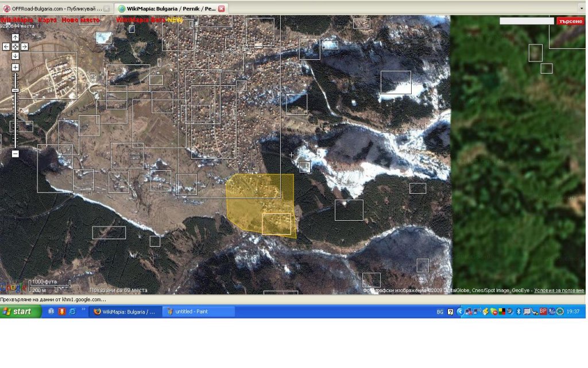Pan the map right with the arrow
This screenshot has width=588, height=368.
coord(24,47)
